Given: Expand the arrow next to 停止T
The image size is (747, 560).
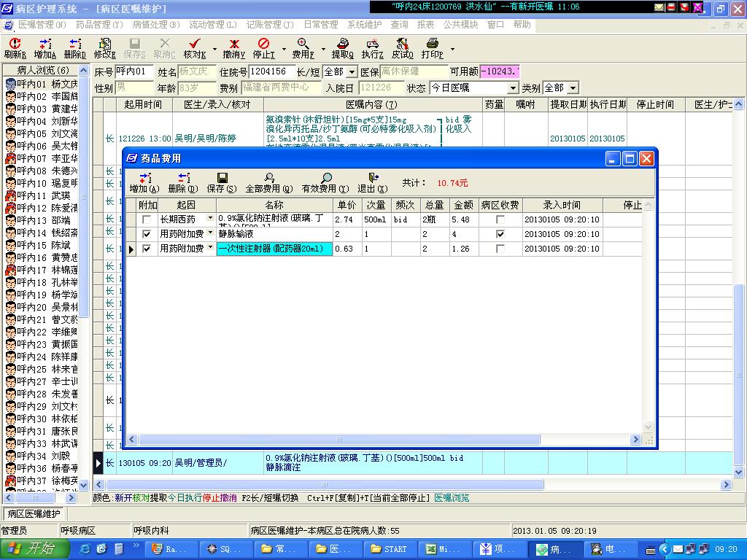Looking at the screenshot, I should [x=284, y=49].
